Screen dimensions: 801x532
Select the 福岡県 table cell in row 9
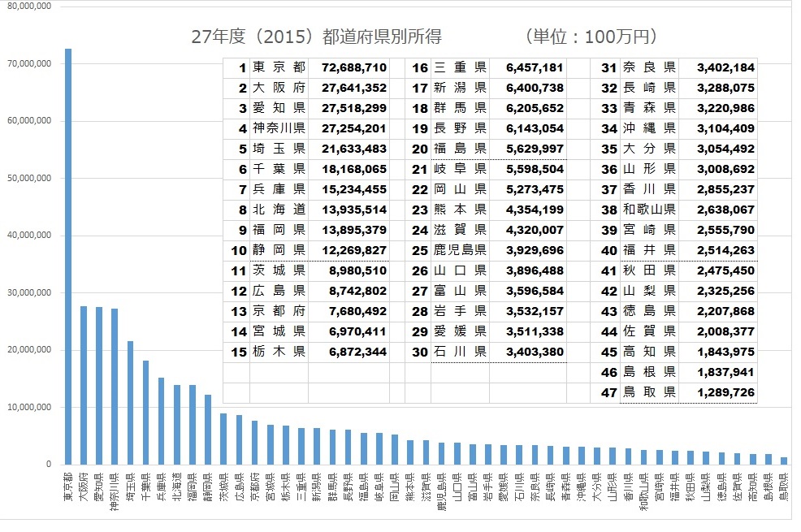click(279, 230)
